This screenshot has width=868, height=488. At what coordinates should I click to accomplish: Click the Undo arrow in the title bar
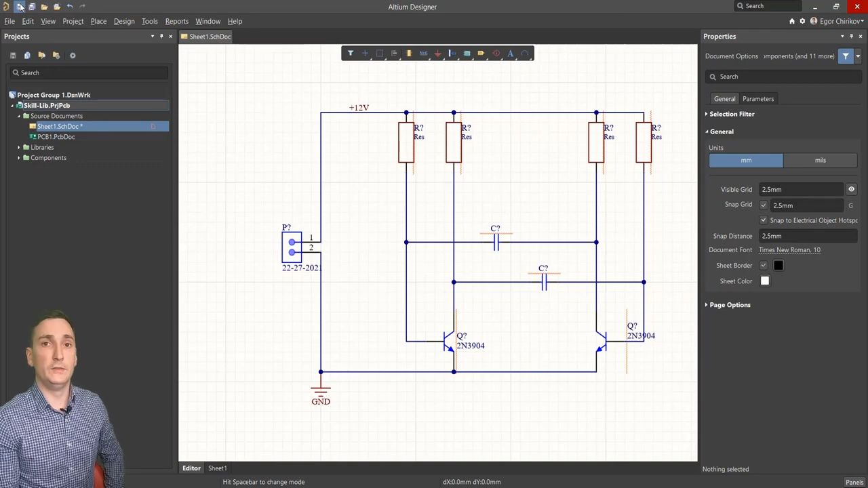70,7
